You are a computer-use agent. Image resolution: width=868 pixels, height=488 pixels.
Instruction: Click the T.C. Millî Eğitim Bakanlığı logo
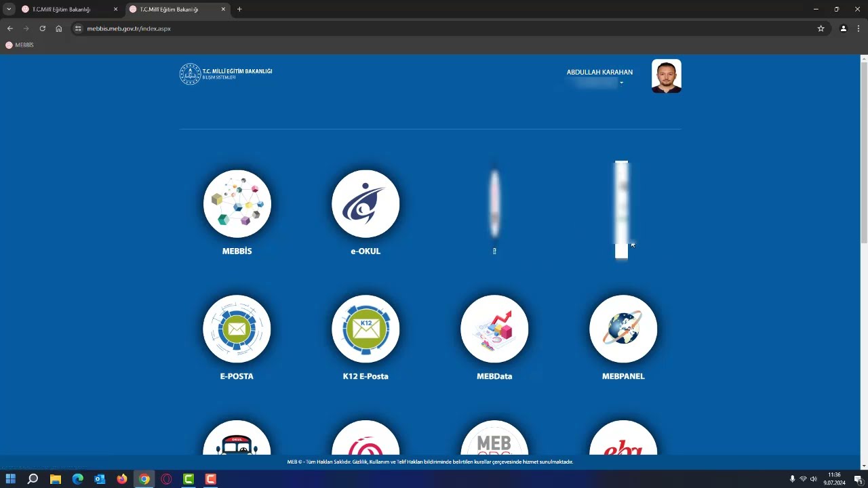coord(226,74)
